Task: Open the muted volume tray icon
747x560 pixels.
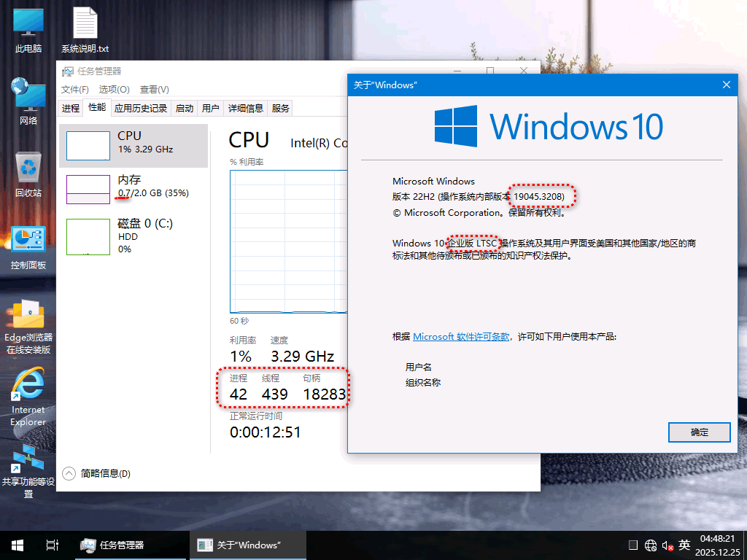Action: [667, 545]
